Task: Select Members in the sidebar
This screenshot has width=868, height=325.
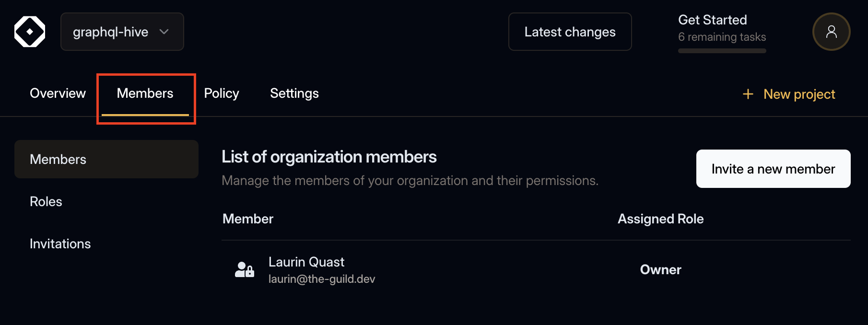Action: [58, 159]
